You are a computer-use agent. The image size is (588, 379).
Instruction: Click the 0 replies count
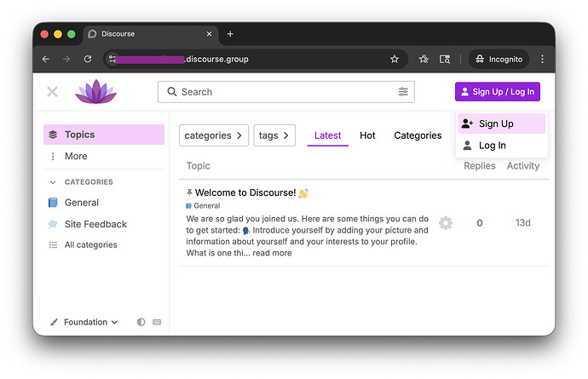click(x=480, y=223)
